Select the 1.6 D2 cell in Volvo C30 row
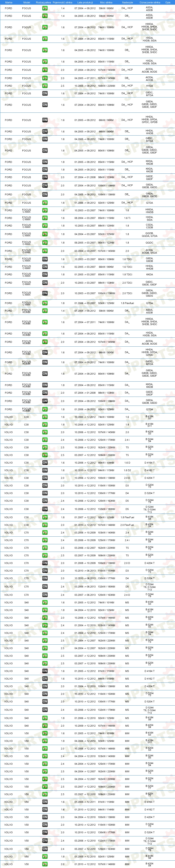The height and width of the screenshot is (868, 175). coord(127,470)
